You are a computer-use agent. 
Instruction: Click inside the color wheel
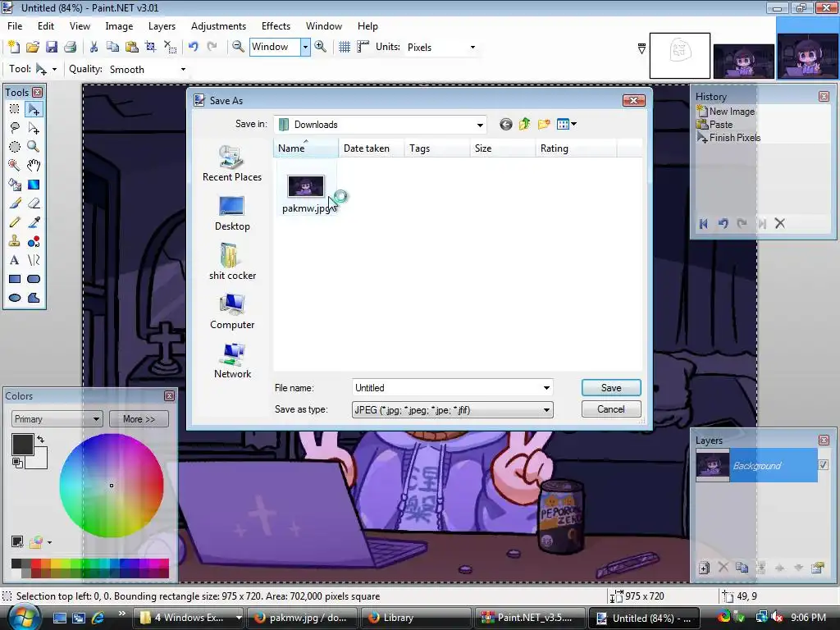(112, 486)
